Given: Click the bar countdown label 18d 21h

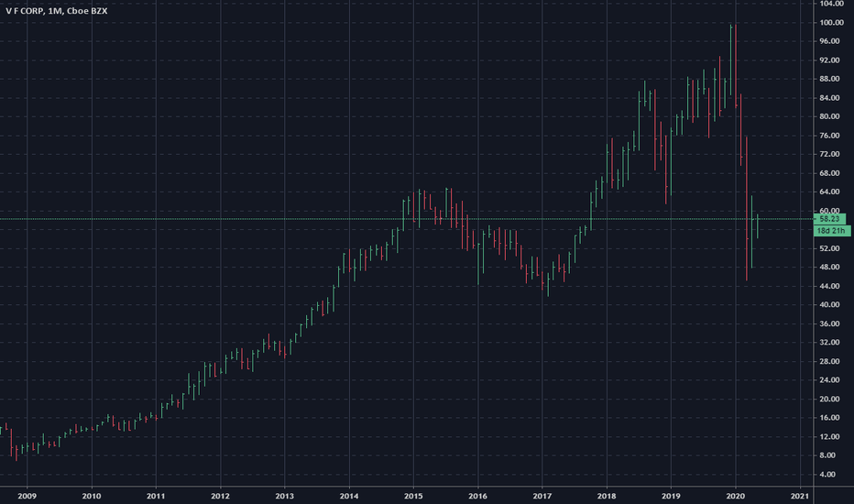Looking at the screenshot, I should 831,231.
